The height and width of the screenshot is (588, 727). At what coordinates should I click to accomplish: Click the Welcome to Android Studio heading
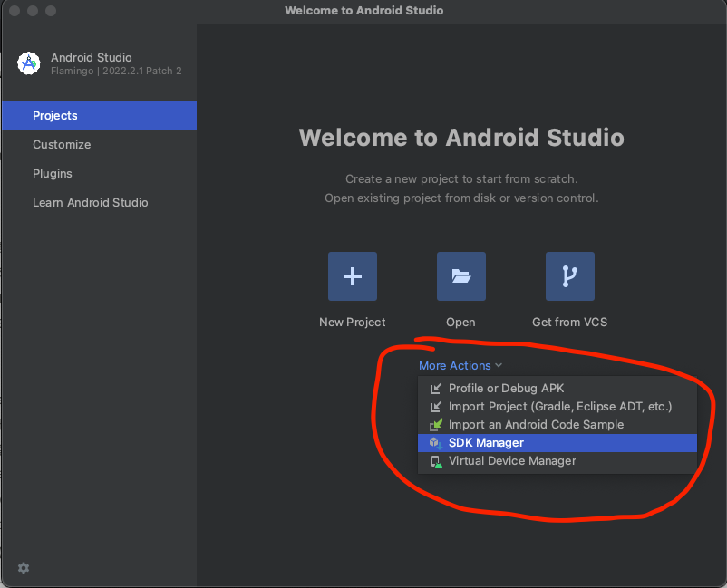[x=461, y=138]
